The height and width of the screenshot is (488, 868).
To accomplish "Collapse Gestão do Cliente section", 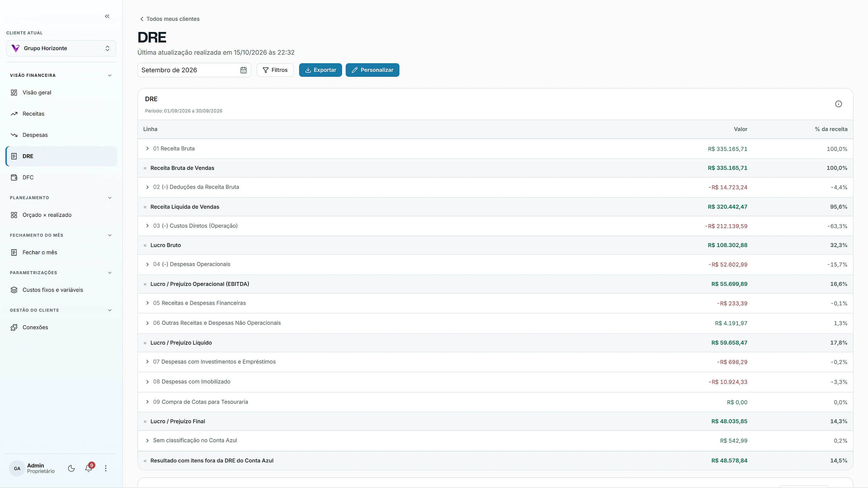I will [109, 310].
